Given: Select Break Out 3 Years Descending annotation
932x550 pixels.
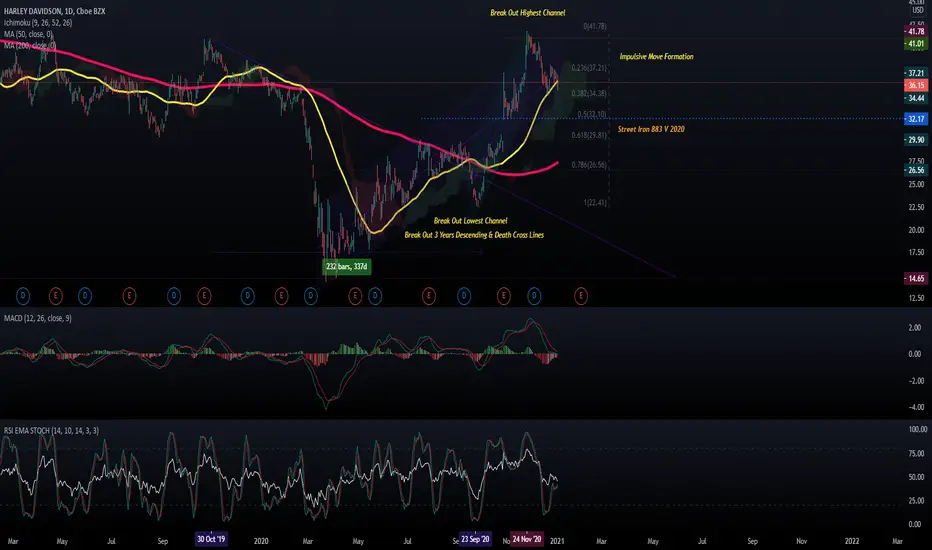Looking at the screenshot, I should [x=474, y=235].
